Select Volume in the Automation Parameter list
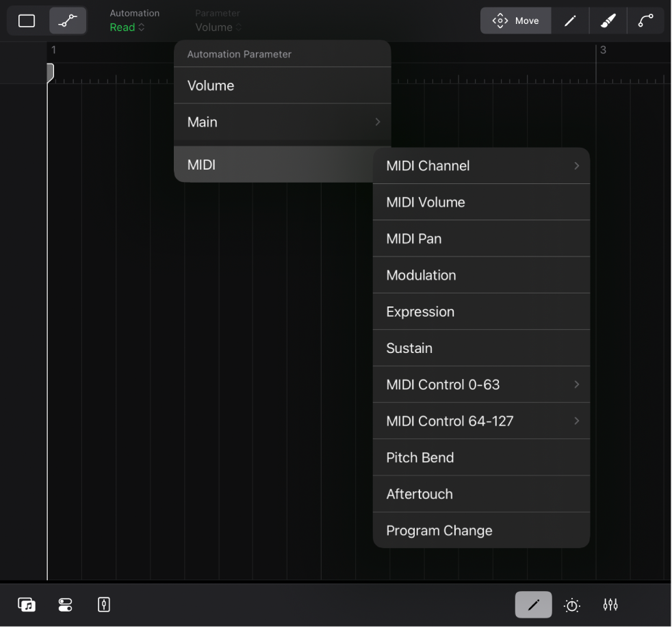The height and width of the screenshot is (628, 672). tap(282, 86)
